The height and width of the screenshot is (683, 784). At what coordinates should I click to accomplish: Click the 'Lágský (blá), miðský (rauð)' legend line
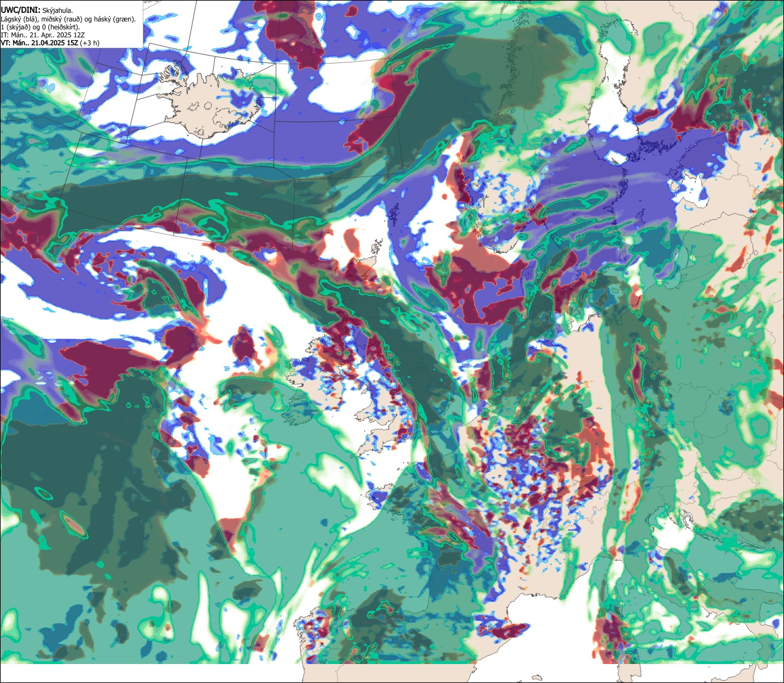tap(68, 19)
